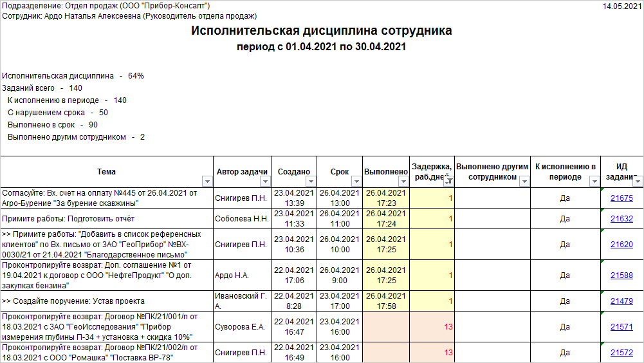Open filter for Выполнено другим сотрудником

pos(523,181)
